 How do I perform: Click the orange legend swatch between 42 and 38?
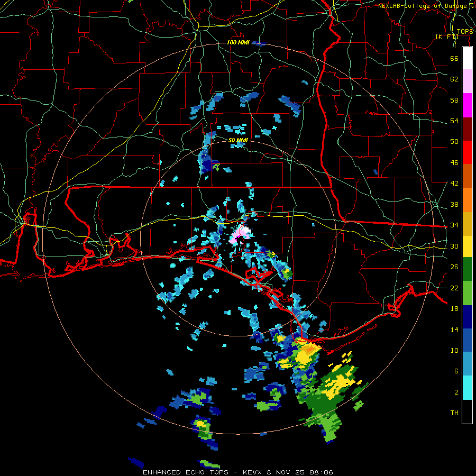coord(467,199)
